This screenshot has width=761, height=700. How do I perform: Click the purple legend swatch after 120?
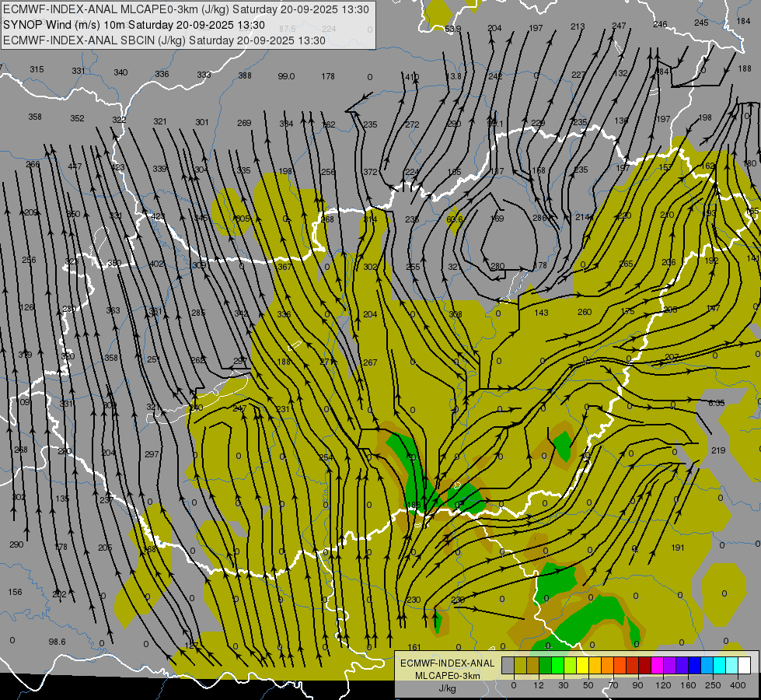click(x=670, y=666)
